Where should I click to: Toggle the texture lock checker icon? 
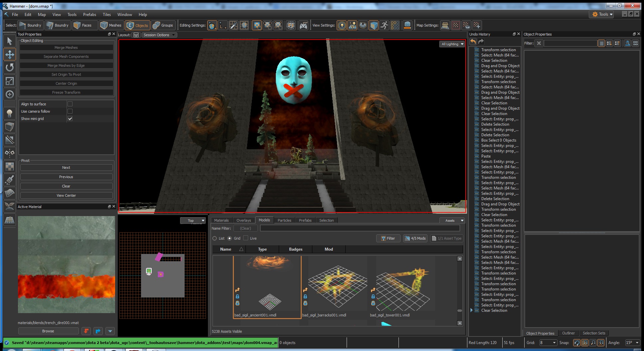[257, 25]
